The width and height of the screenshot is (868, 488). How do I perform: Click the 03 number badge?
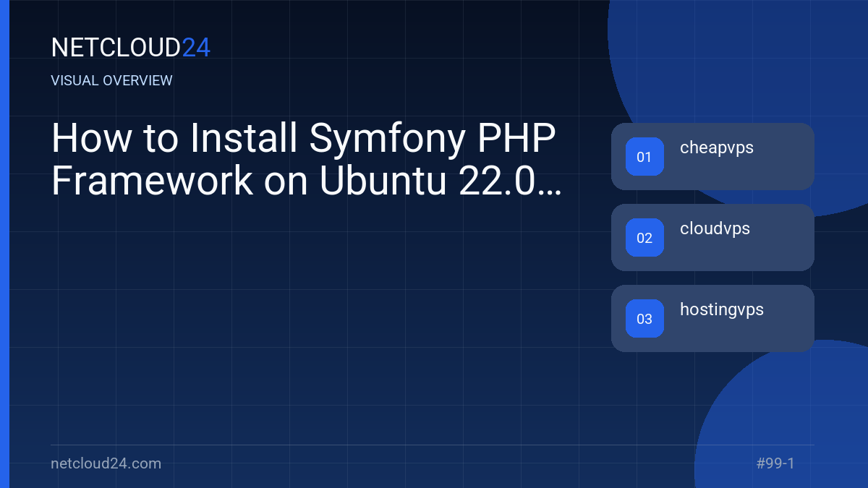click(x=644, y=319)
